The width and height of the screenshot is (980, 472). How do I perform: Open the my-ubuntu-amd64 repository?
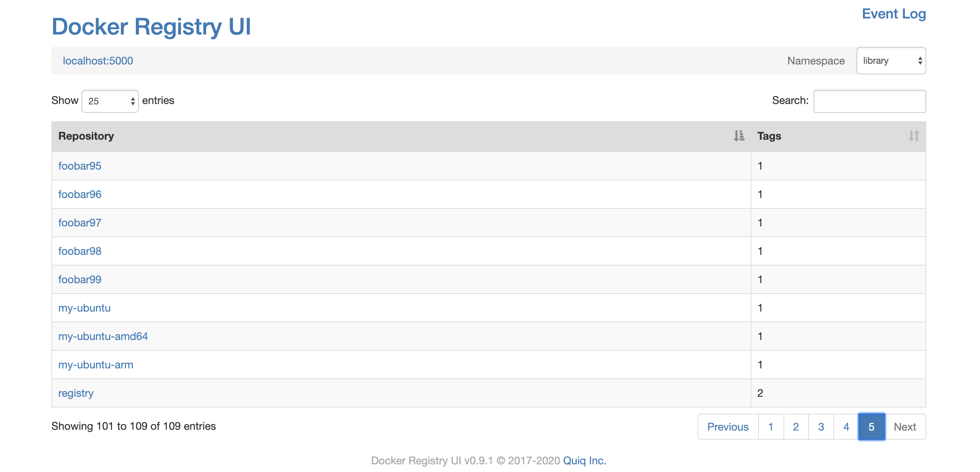[103, 336]
